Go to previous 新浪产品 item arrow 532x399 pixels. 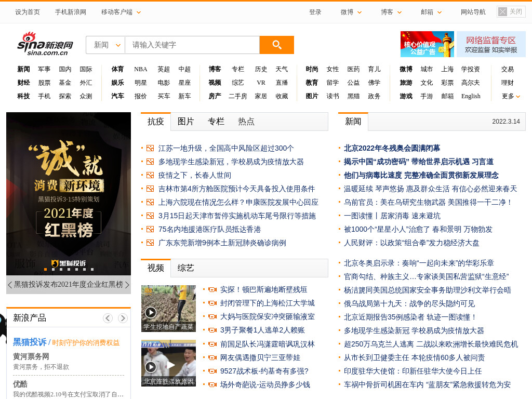(108, 318)
